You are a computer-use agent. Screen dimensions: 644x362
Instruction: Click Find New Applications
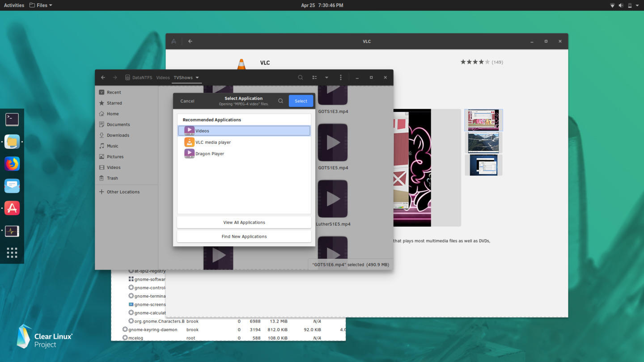[244, 236]
